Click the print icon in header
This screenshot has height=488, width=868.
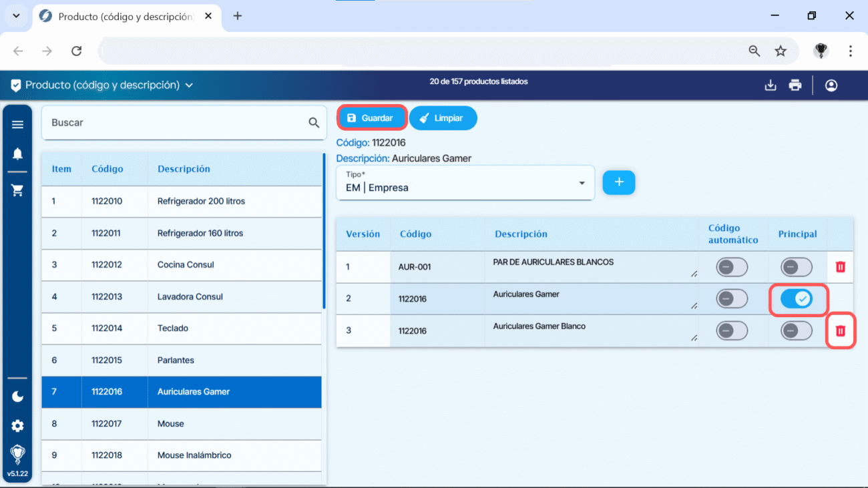click(795, 85)
